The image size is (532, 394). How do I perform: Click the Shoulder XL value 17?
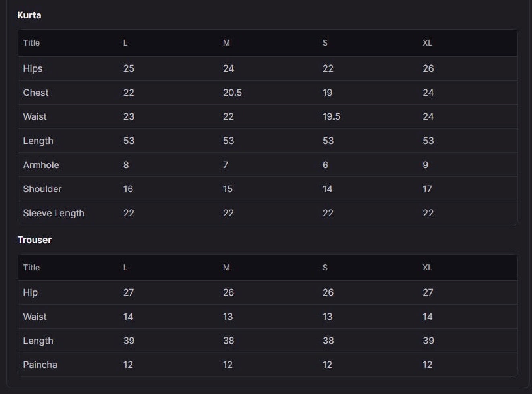click(427, 189)
